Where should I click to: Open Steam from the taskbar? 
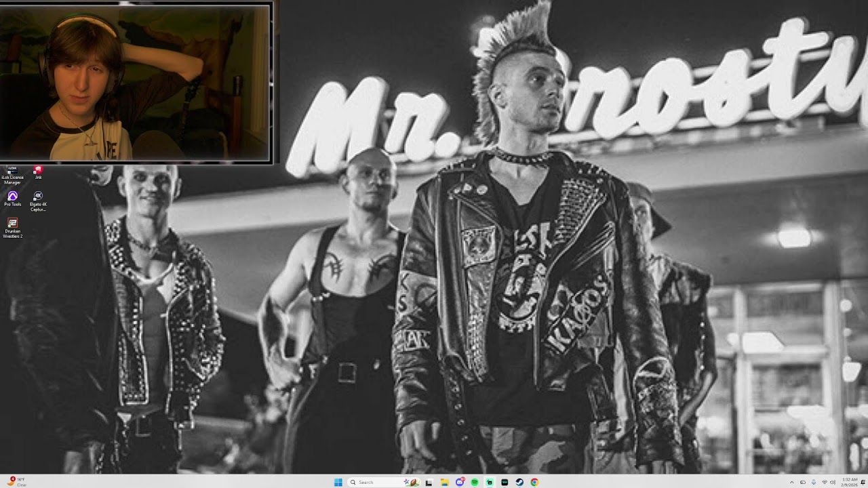coord(519,482)
